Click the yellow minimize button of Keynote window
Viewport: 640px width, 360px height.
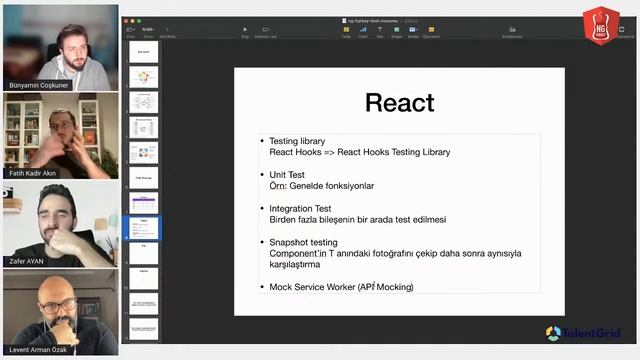click(133, 21)
